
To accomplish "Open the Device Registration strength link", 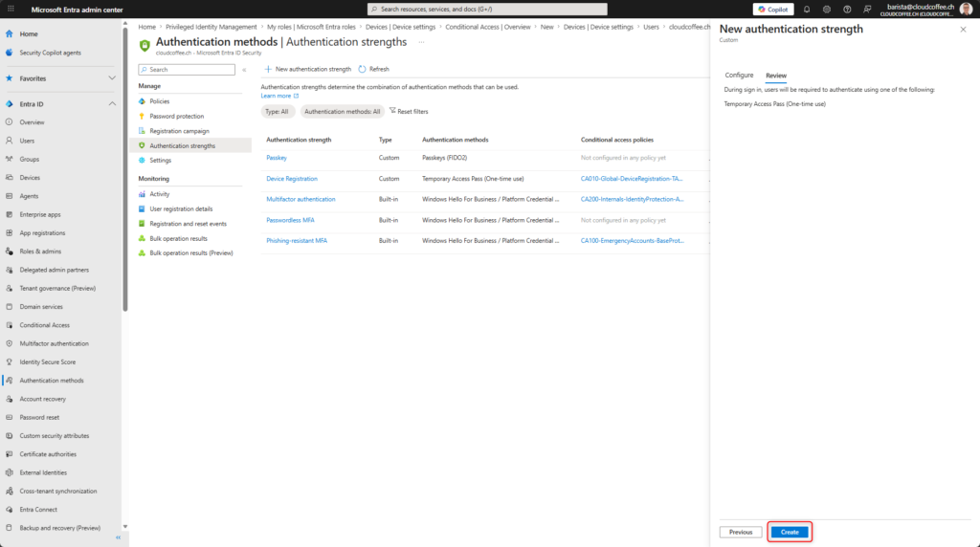I will click(x=292, y=179).
